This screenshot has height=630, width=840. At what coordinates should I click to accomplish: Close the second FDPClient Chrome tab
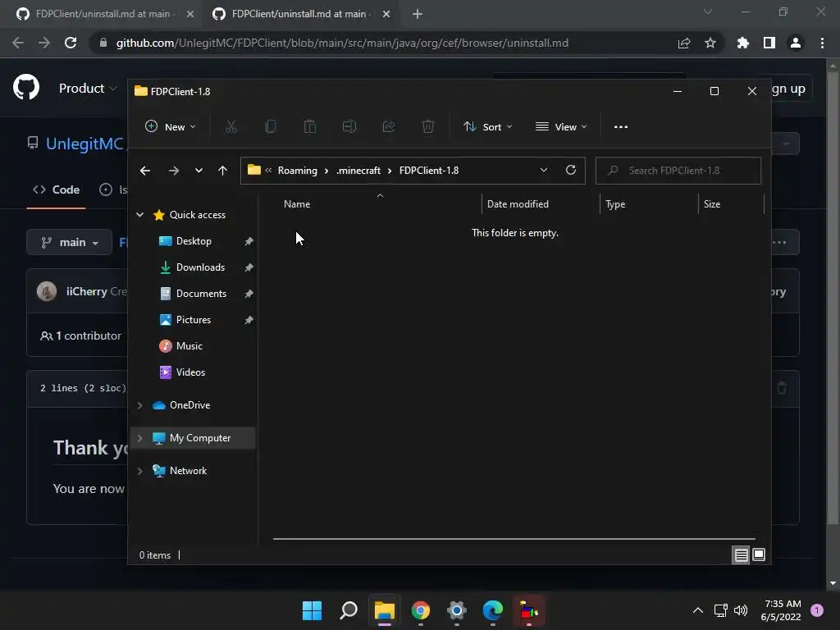[386, 14]
